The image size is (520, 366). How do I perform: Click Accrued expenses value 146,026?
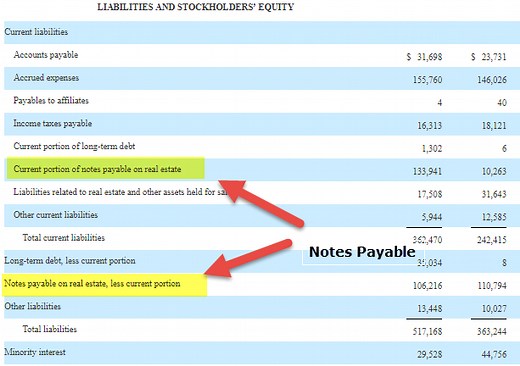point(492,80)
